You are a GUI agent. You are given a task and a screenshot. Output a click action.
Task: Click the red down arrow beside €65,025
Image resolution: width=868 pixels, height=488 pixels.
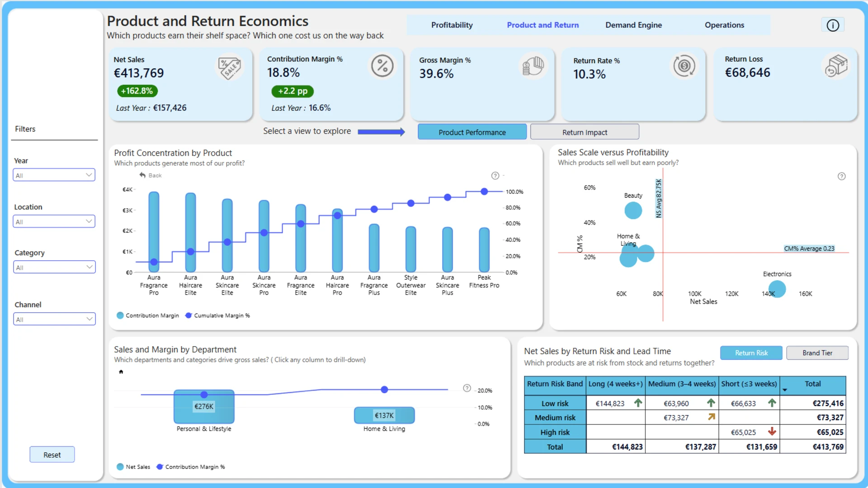[x=772, y=432]
